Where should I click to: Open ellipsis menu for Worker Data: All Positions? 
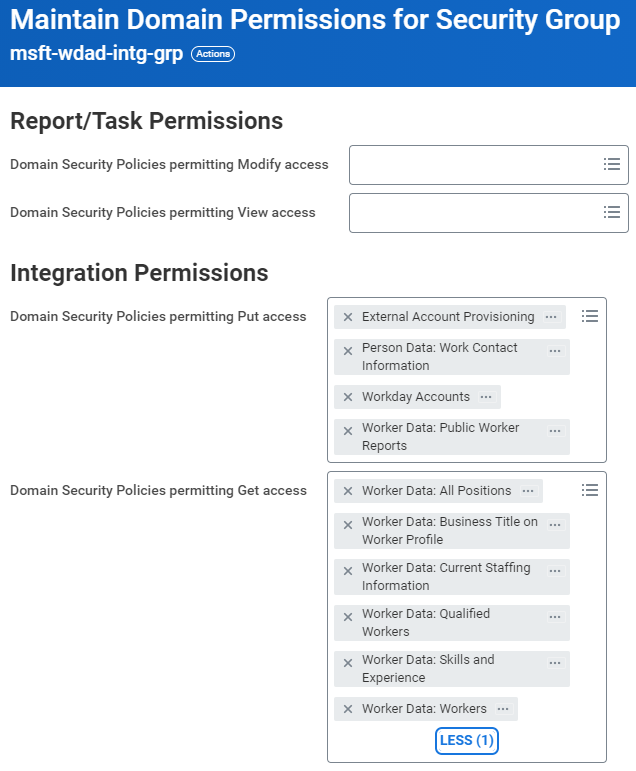click(528, 491)
